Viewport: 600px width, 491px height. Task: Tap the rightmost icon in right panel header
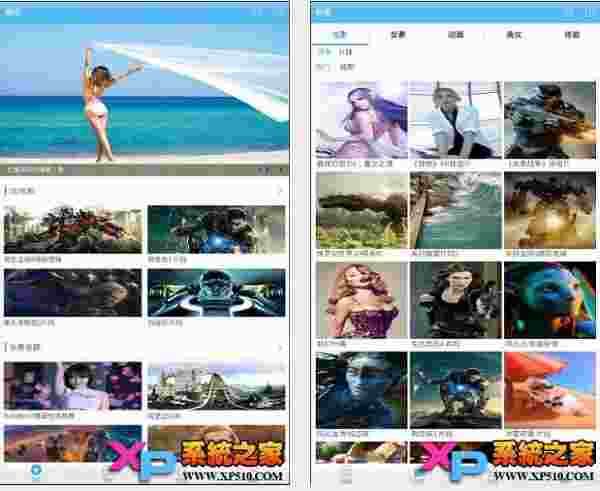point(589,12)
